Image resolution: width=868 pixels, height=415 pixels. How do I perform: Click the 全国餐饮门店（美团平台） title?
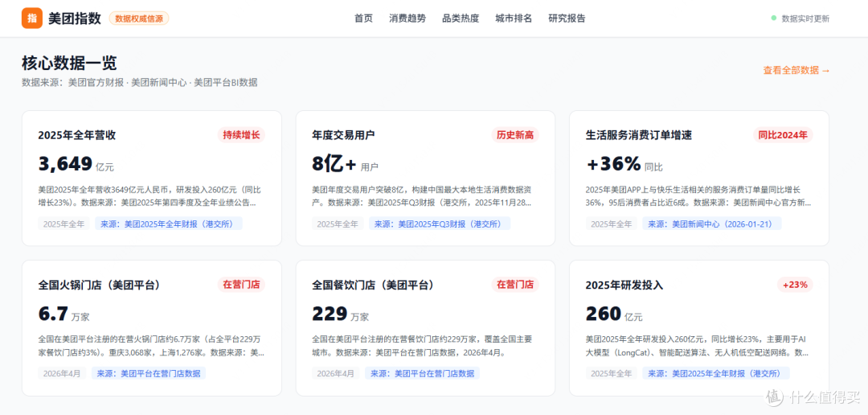pyautogui.click(x=373, y=285)
